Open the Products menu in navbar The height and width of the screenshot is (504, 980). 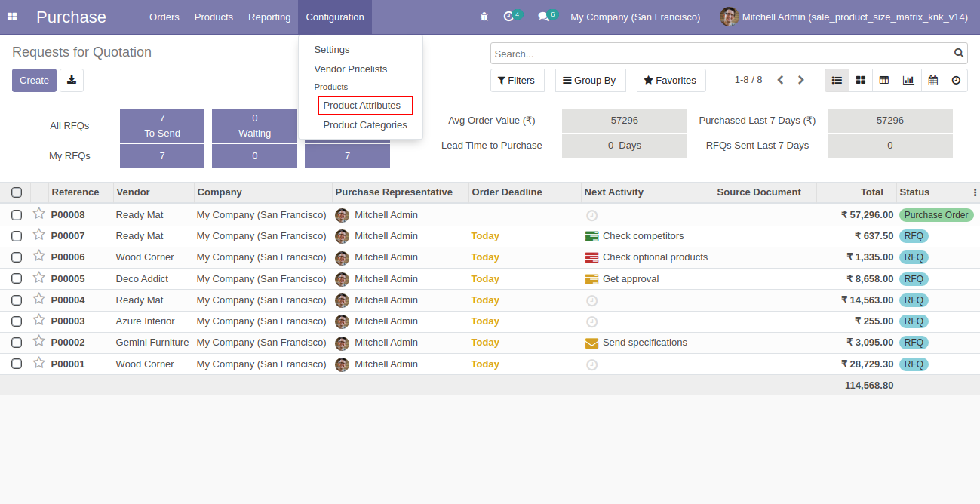[x=214, y=17]
